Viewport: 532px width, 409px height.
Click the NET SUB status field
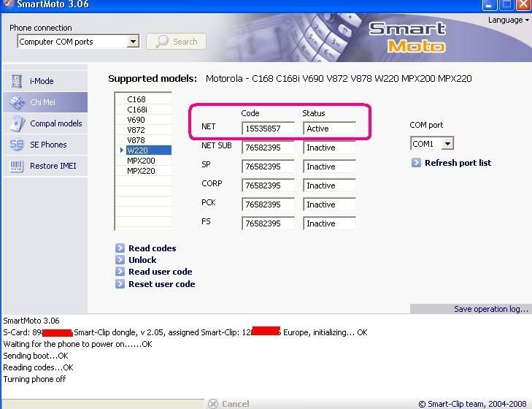329,148
